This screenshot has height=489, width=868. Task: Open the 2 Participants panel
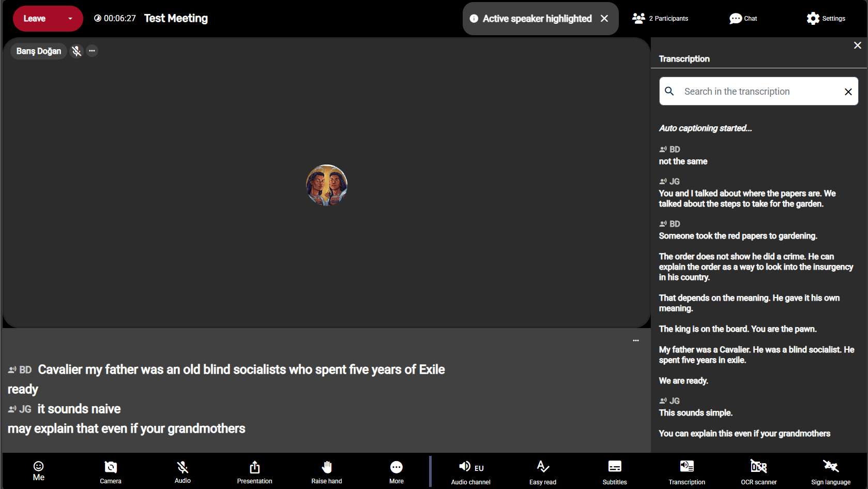click(x=660, y=19)
